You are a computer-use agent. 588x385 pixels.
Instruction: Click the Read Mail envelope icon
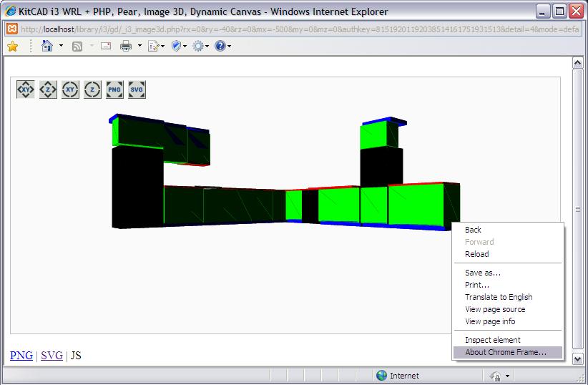106,46
